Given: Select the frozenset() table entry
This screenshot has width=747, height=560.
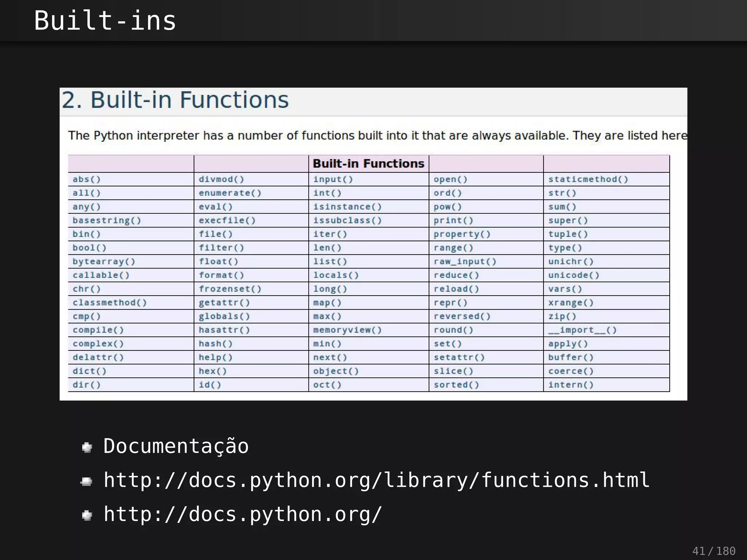Looking at the screenshot, I should point(230,289).
